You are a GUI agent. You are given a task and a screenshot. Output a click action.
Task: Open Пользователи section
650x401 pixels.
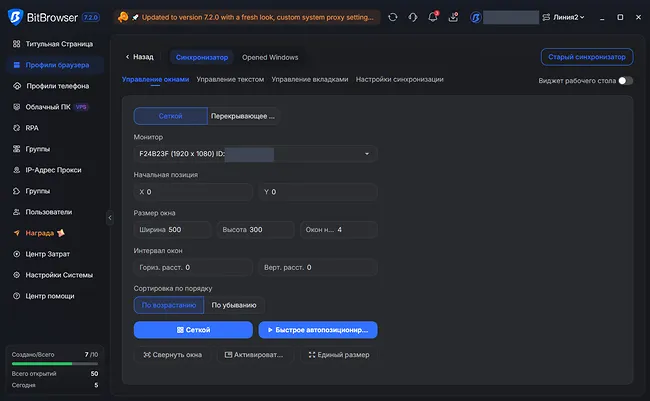click(x=53, y=212)
